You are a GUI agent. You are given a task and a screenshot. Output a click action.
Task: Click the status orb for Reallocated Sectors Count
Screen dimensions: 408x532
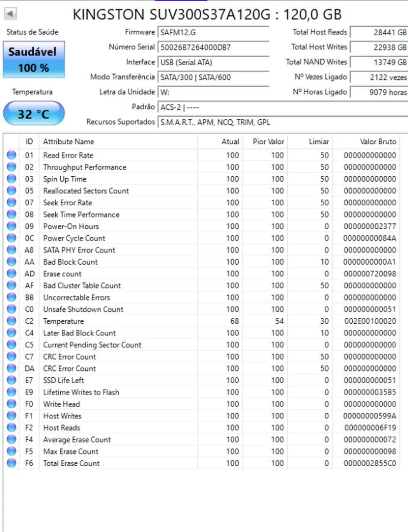pos(12,191)
